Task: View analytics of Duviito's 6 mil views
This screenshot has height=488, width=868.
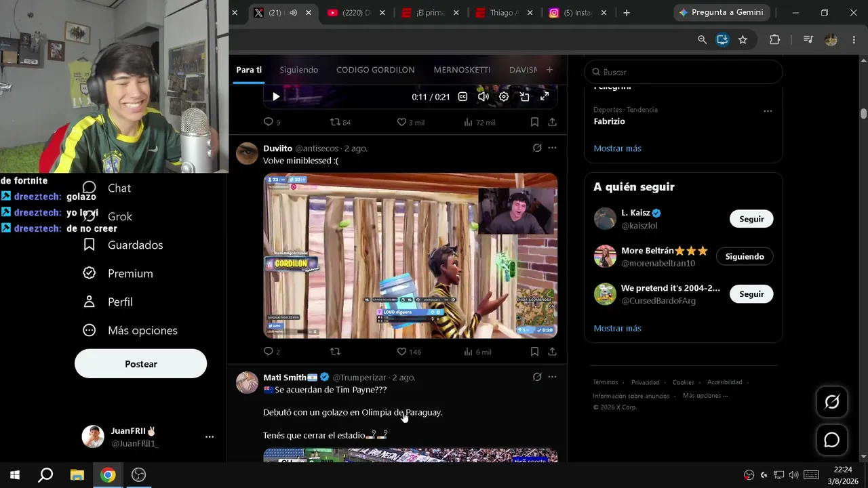Action: point(477,352)
